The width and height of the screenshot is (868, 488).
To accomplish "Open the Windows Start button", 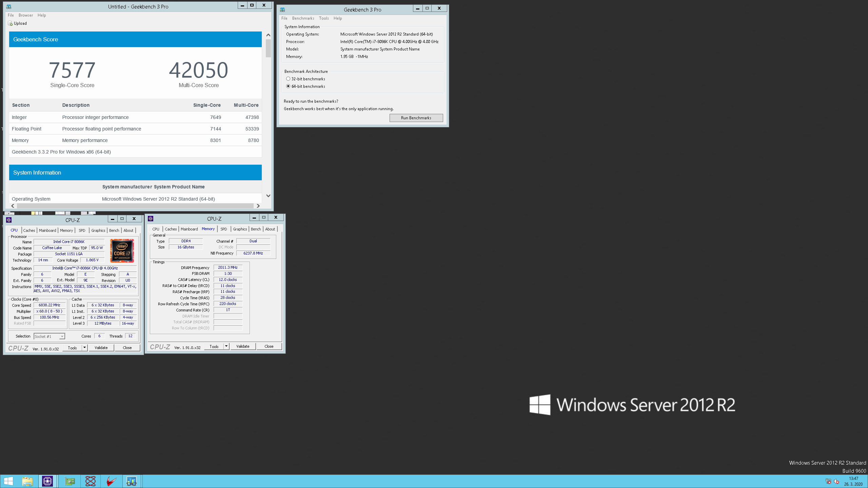I will (x=8, y=481).
